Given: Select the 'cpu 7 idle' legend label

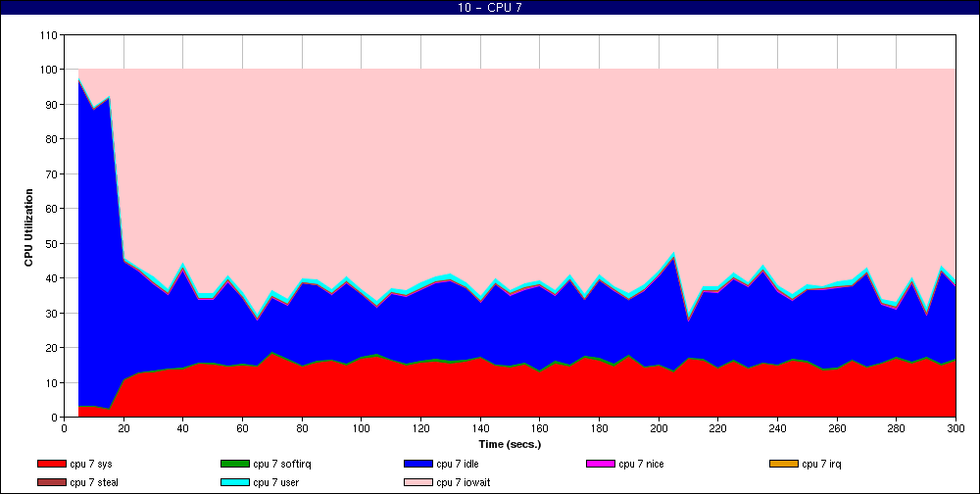Looking at the screenshot, I should [x=458, y=464].
